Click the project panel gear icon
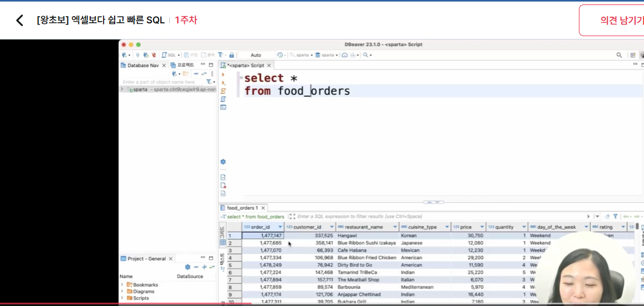 click(x=188, y=267)
